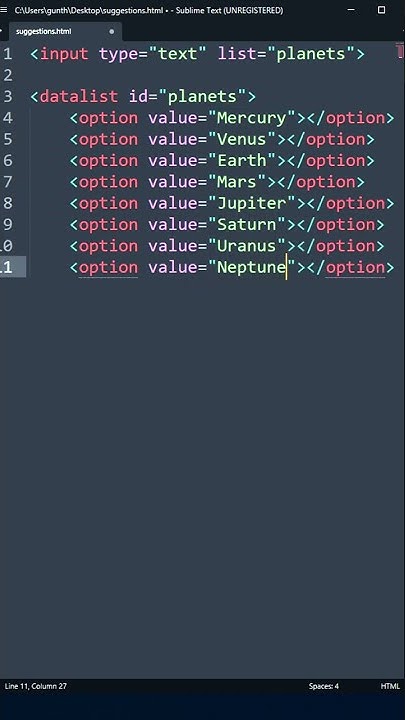This screenshot has height=720, width=405.
Task: Click the unsaved-changes dot on suggestions.html tab
Action: click(x=112, y=32)
